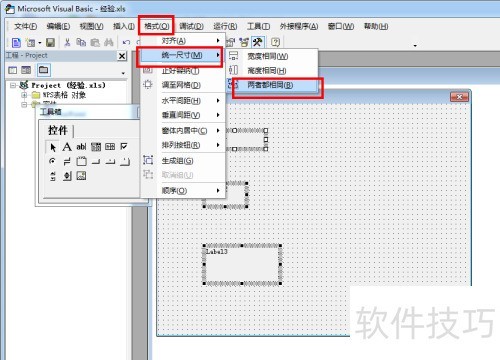Expand the 排列按钮(R) submenu
This screenshot has width=500, height=360.
[x=183, y=145]
